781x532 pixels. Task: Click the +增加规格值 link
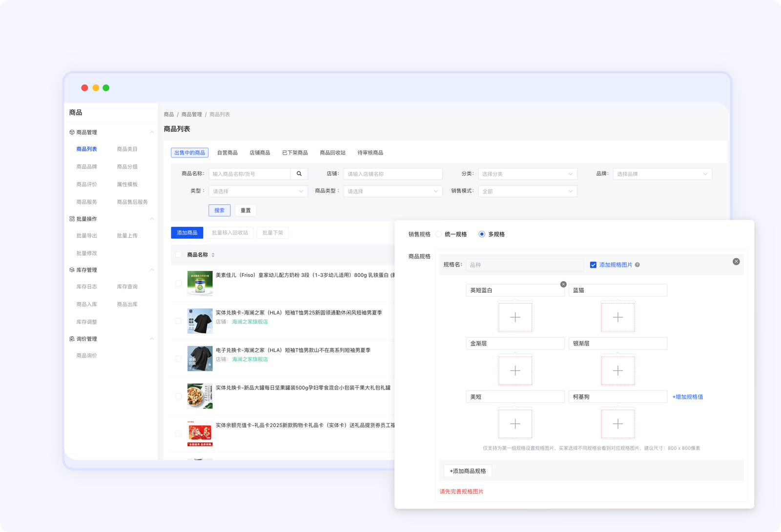(687, 397)
